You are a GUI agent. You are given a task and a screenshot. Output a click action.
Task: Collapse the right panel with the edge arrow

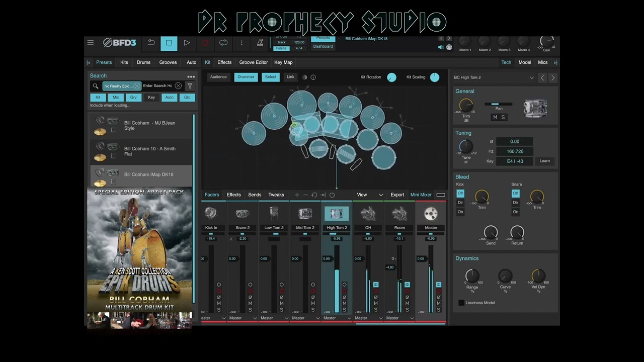pyautogui.click(x=555, y=62)
